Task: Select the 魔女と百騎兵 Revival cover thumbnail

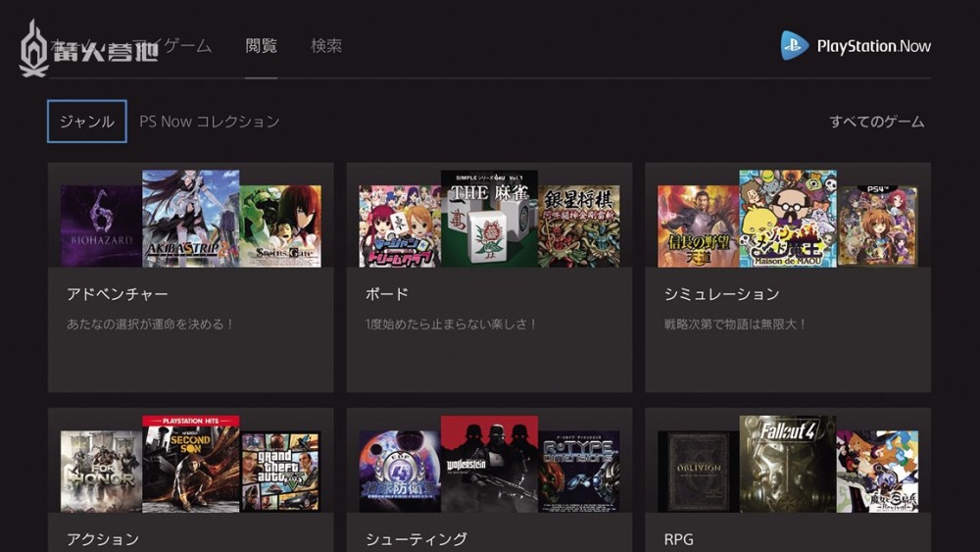Action: pos(878,472)
